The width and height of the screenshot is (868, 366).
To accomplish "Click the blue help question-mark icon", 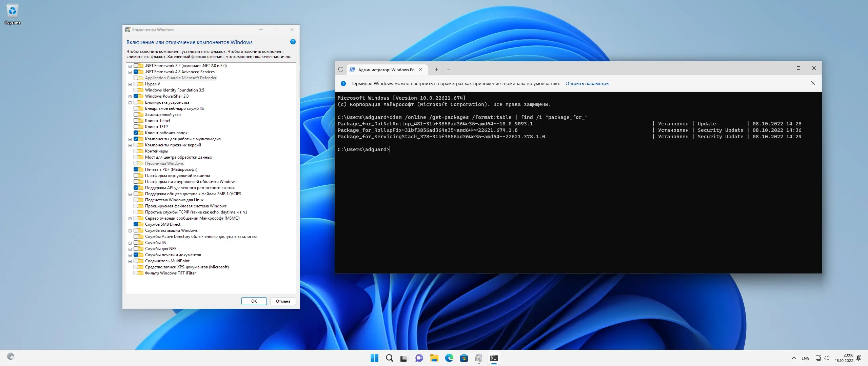I will [x=293, y=42].
